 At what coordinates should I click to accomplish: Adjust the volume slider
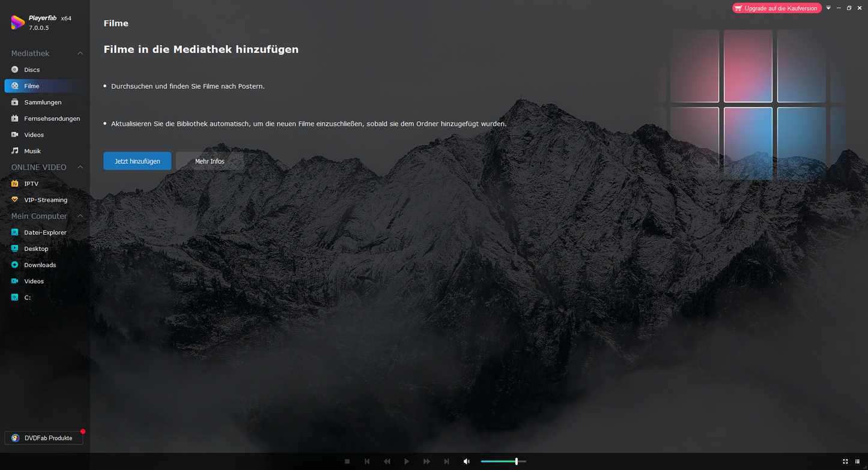tap(516, 462)
